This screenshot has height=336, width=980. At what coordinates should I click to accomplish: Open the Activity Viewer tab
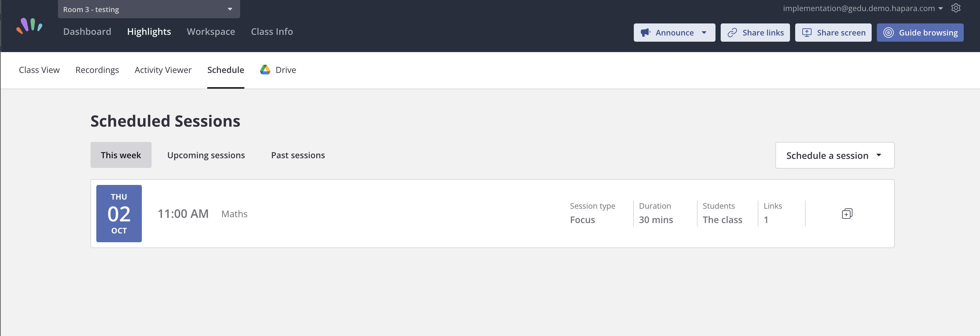[x=163, y=70]
